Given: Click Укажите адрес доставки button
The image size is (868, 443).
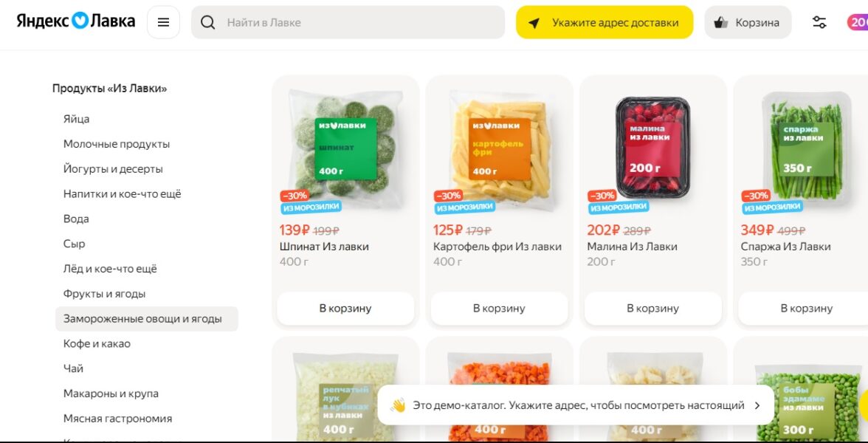Looking at the screenshot, I should tap(604, 22).
